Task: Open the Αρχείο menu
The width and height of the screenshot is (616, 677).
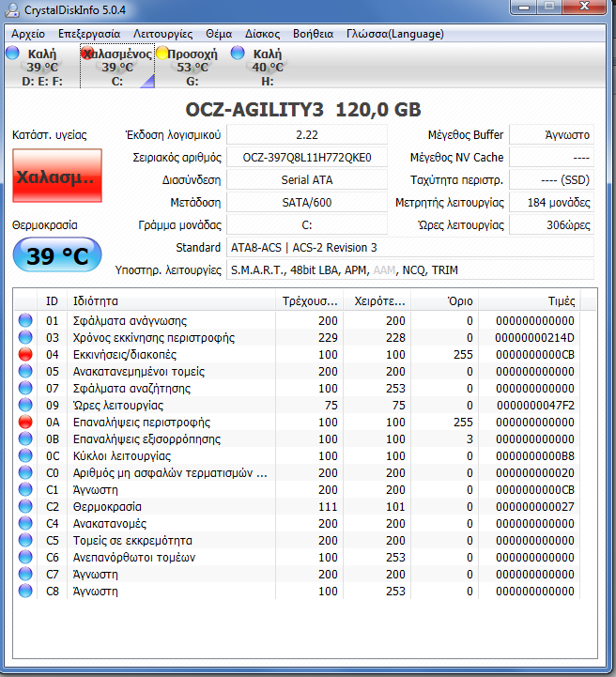Action: pos(28,34)
